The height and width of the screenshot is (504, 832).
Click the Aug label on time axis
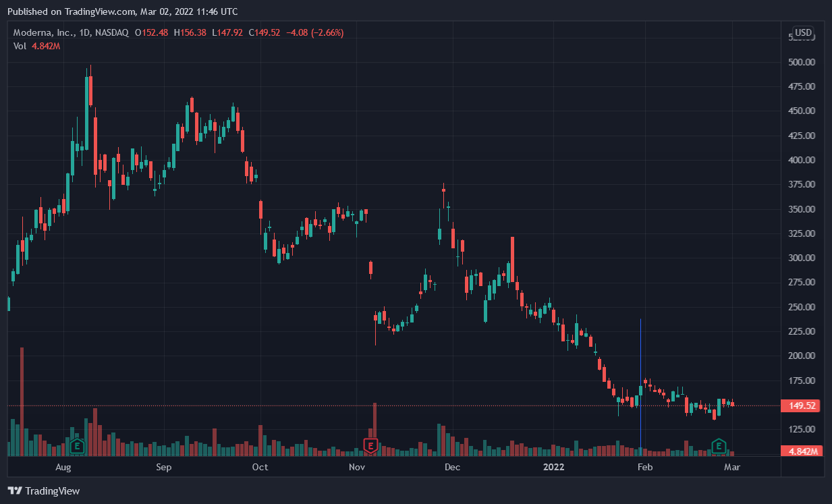63,467
